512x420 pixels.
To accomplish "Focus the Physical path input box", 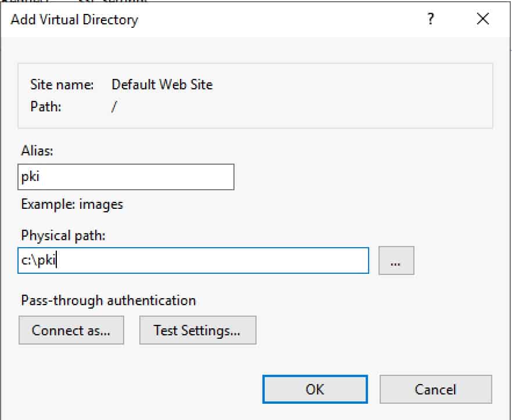I will (x=193, y=260).
